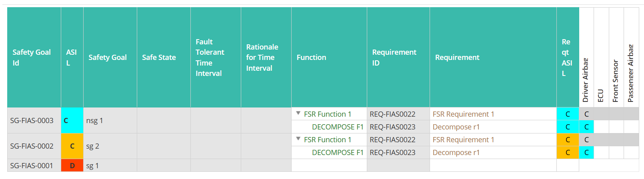Collapse FSR Function 1 under SG-FIAS-0003

point(298,113)
